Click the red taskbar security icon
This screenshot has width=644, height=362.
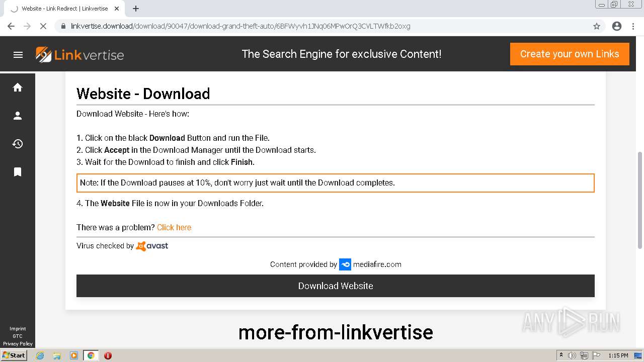click(x=108, y=355)
